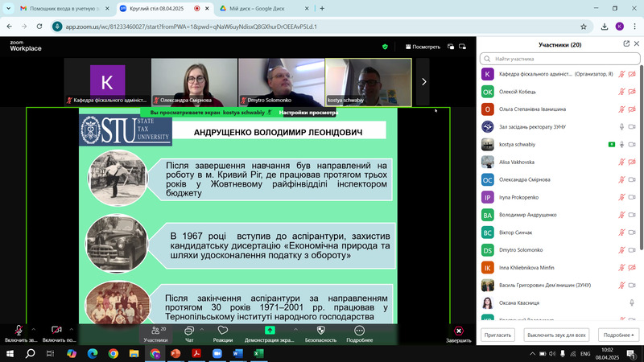Screen dimensions: 644x362
Task: Toggle camera for Віктор Синчак
Action: pos(632,232)
